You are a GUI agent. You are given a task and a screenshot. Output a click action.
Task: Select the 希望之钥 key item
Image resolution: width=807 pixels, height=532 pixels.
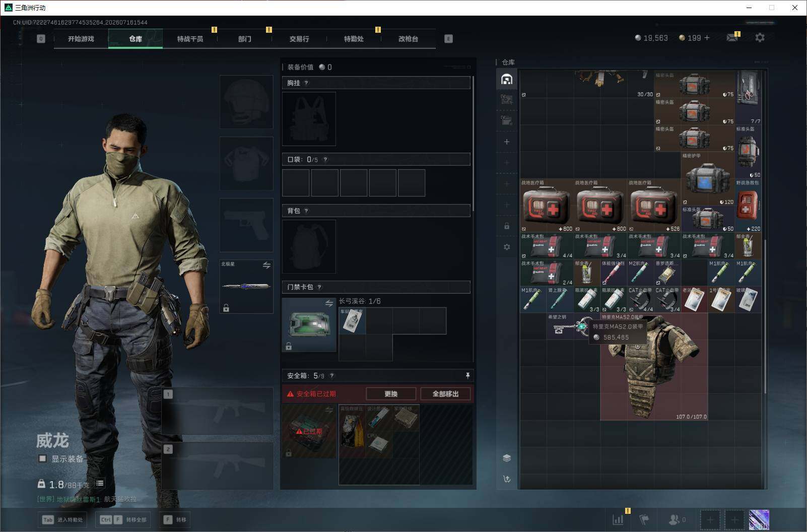pos(573,326)
